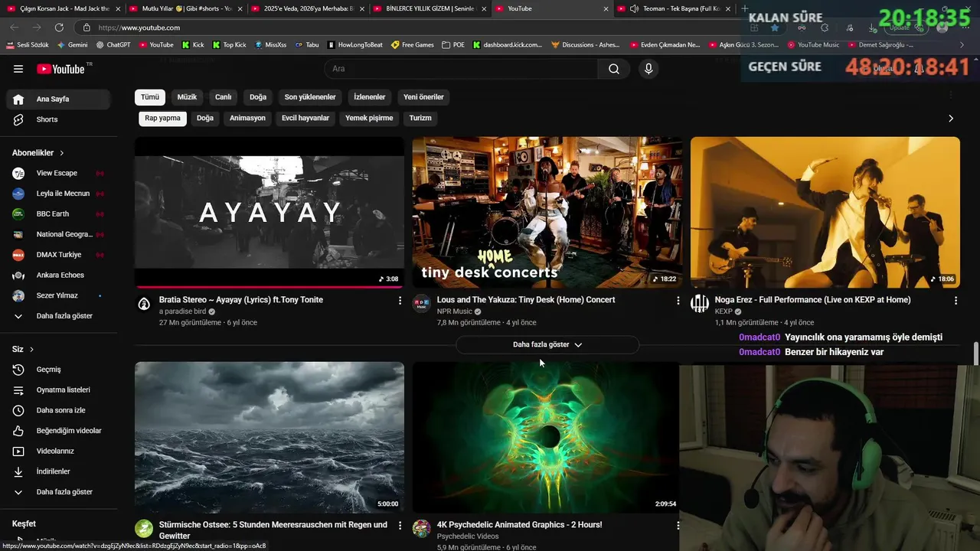Select the Son yüklenenler filter chip
This screenshot has height=551, width=980.
coord(310,97)
